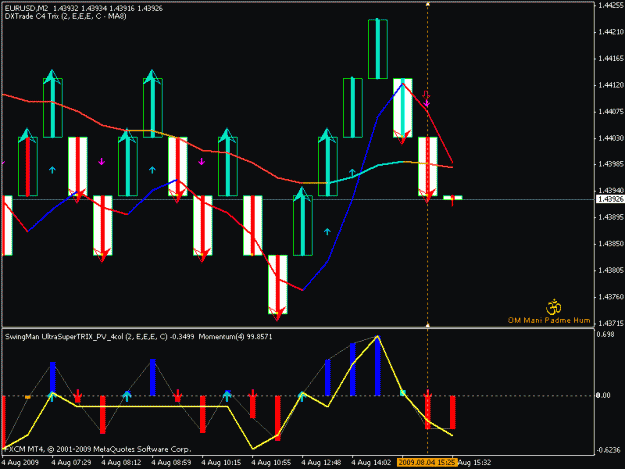The height and width of the screenshot is (469, 625).
Task: Select the DXTrade C4 Trix indicator label
Action: (x=65, y=16)
